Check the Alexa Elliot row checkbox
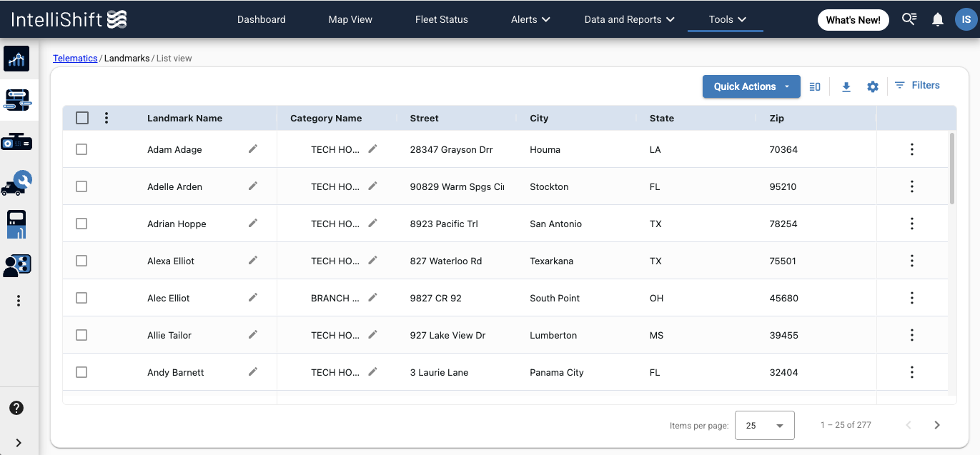The image size is (980, 455). [x=81, y=261]
